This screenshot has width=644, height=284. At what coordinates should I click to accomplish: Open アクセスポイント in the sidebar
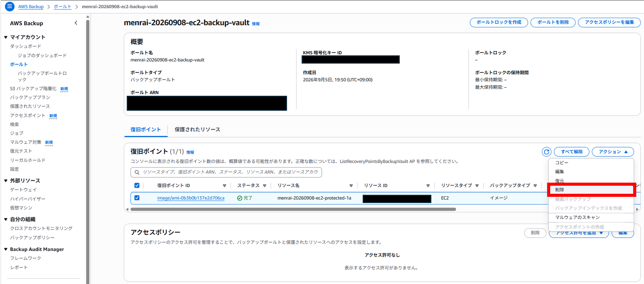[x=28, y=115]
